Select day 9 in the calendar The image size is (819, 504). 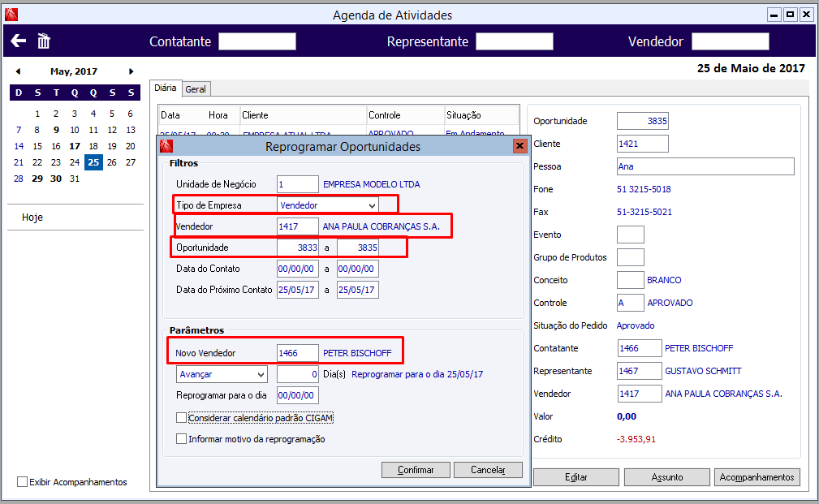[x=56, y=130]
